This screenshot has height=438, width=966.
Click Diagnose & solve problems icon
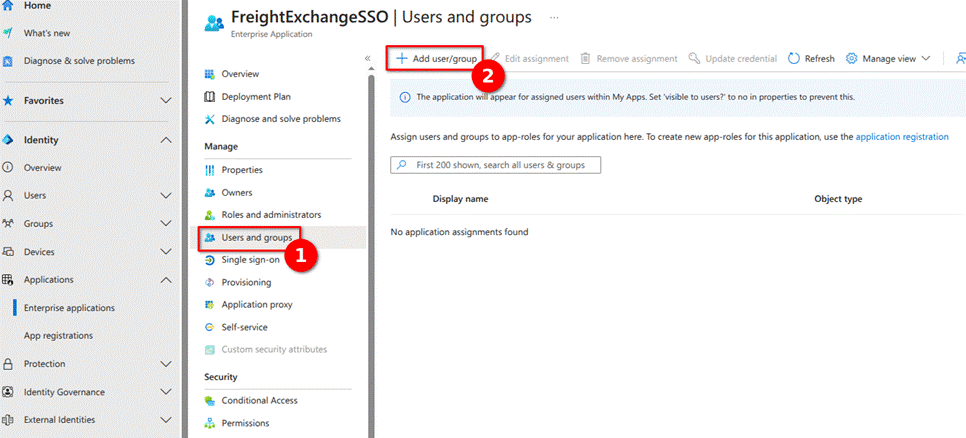point(8,61)
